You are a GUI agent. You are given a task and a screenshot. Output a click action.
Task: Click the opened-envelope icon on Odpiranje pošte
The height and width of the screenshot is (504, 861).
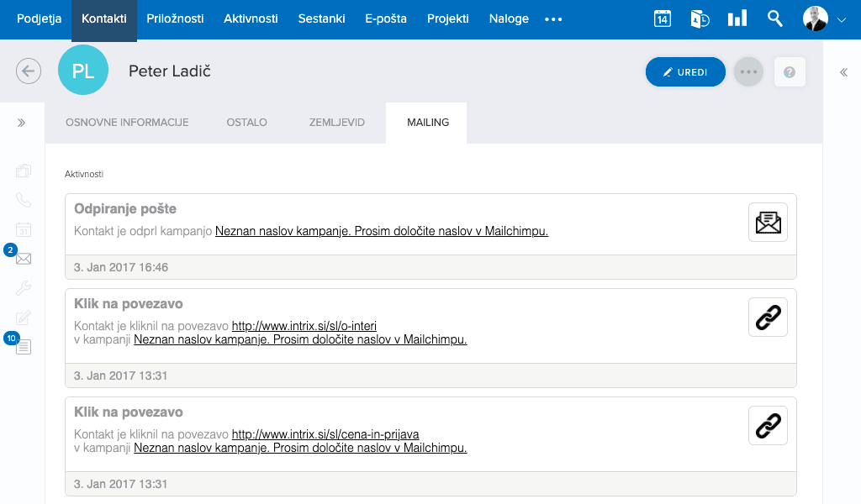768,222
